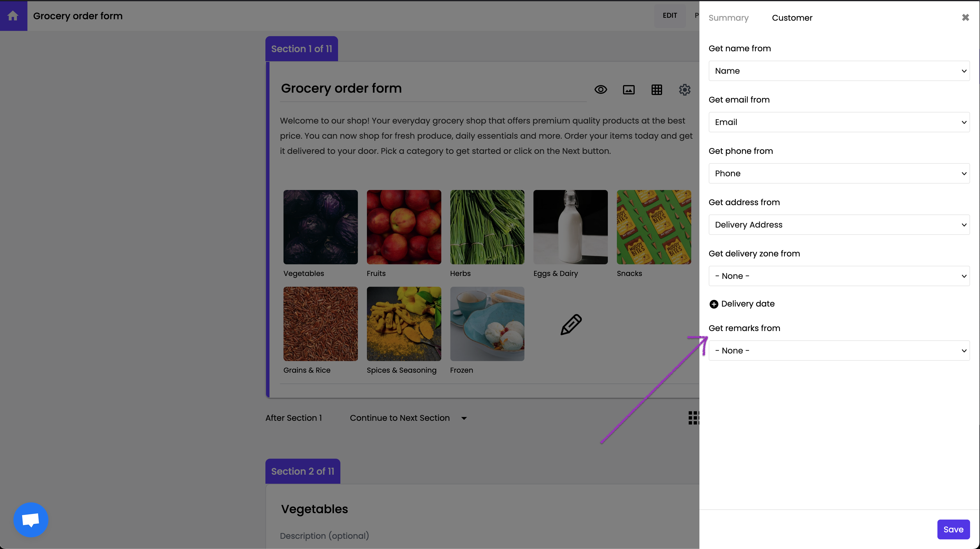Click the eye preview icon
Screen dimensions: 980x549
(x=601, y=90)
